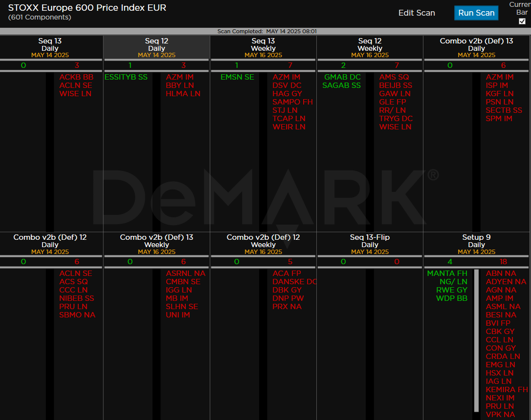The width and height of the screenshot is (531, 420).
Task: Open HAG GY ticker
Action: 287,94
